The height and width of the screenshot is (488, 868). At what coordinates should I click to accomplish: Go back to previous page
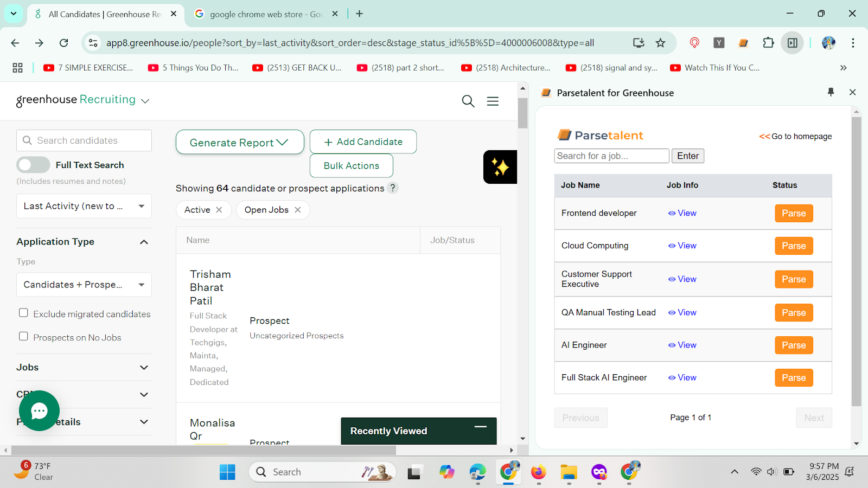[15, 43]
